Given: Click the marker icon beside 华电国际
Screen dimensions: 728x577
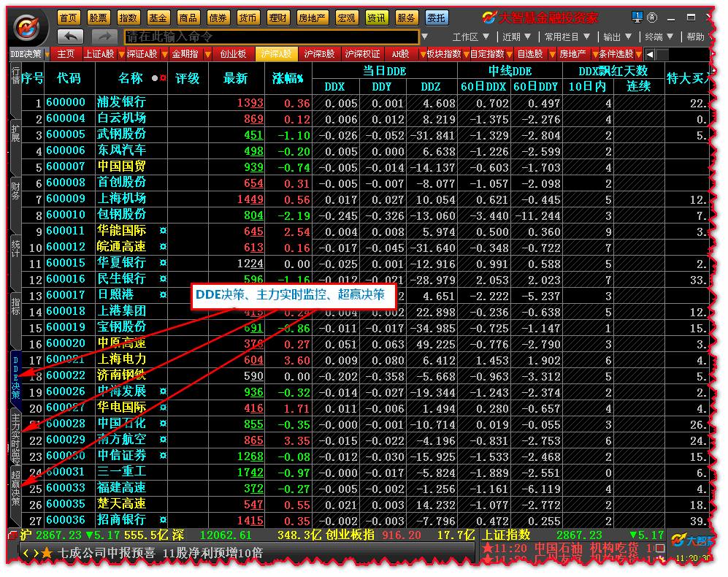Looking at the screenshot, I should click(163, 408).
